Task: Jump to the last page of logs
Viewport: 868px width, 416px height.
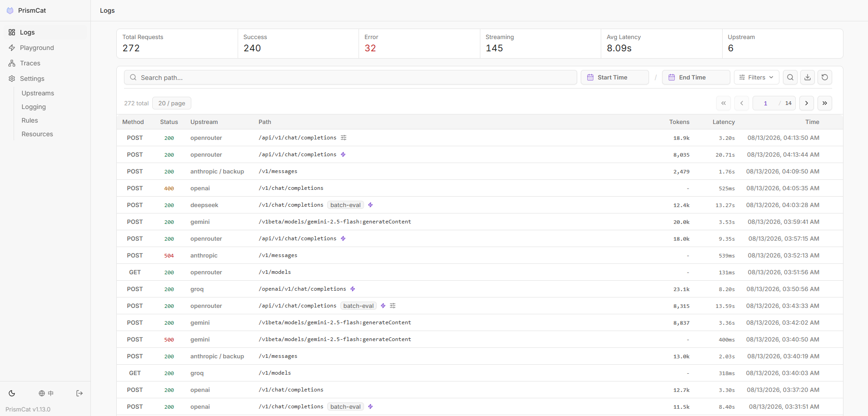Action: click(825, 103)
